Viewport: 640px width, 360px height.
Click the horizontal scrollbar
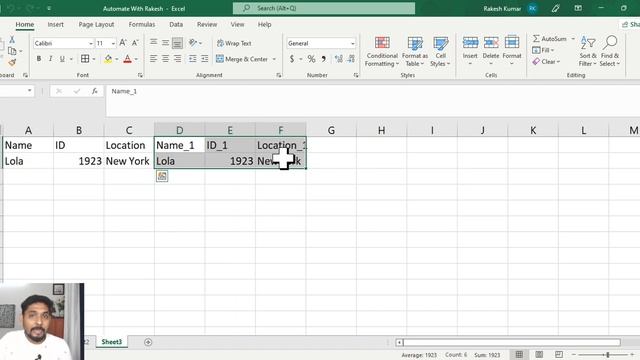point(512,342)
